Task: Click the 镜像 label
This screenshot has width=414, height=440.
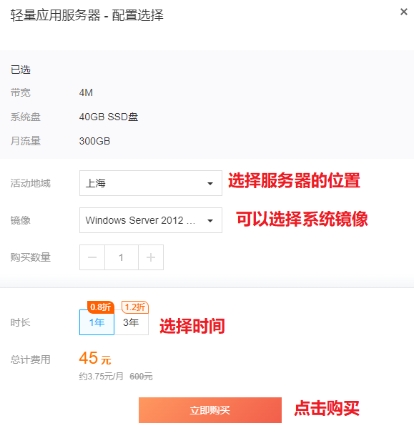Action: (x=20, y=220)
